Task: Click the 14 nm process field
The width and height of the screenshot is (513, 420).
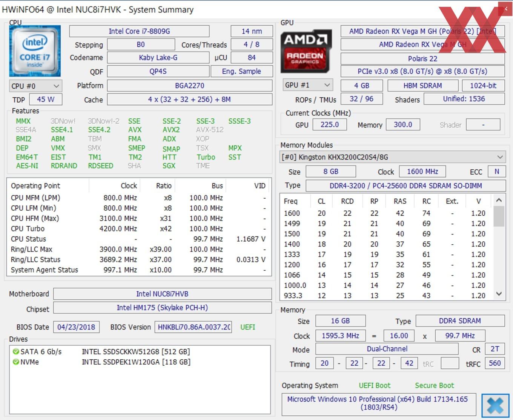Action: coord(252,31)
